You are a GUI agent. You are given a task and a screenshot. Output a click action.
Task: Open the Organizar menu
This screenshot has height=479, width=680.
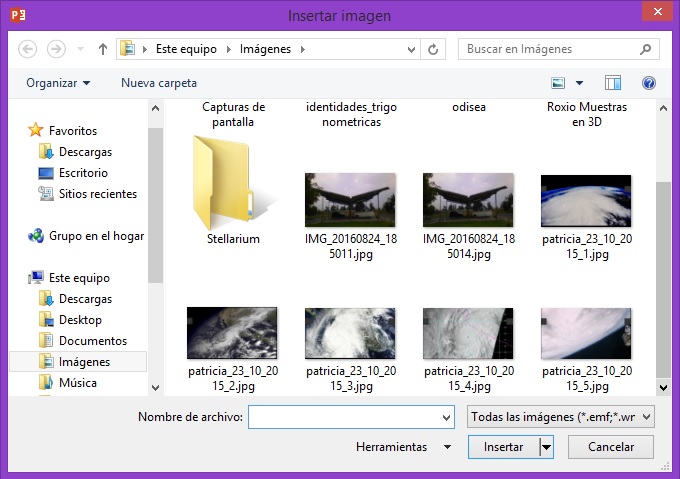tap(58, 83)
